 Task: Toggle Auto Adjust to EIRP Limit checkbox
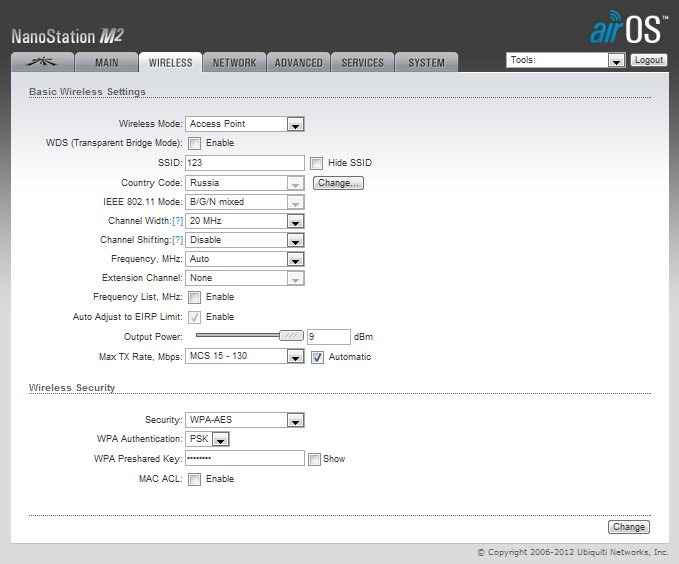pos(194,317)
